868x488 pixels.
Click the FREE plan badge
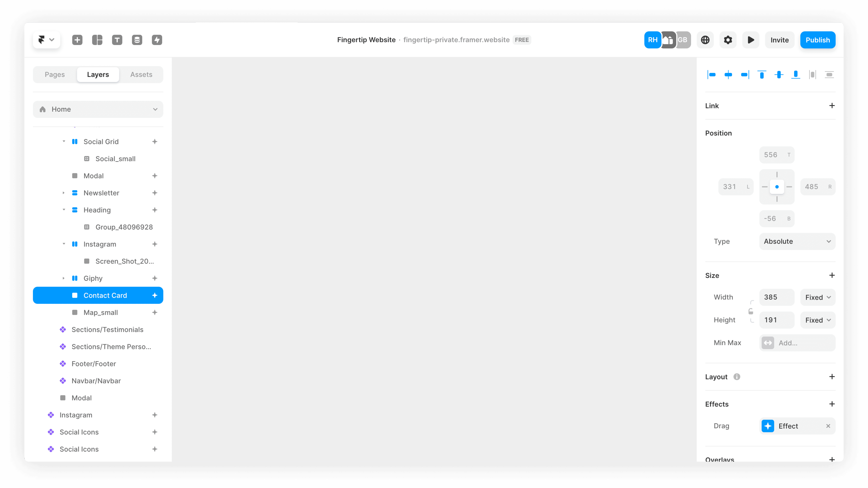522,40
